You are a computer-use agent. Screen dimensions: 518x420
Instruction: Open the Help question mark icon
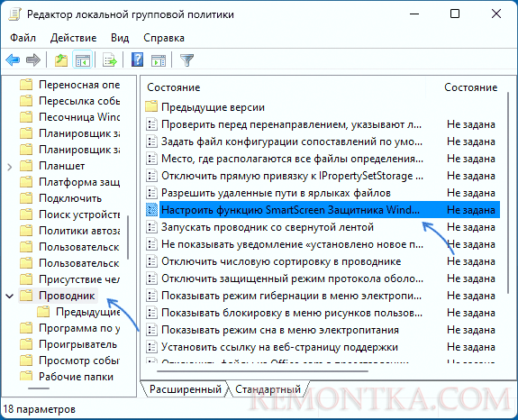pos(137,60)
